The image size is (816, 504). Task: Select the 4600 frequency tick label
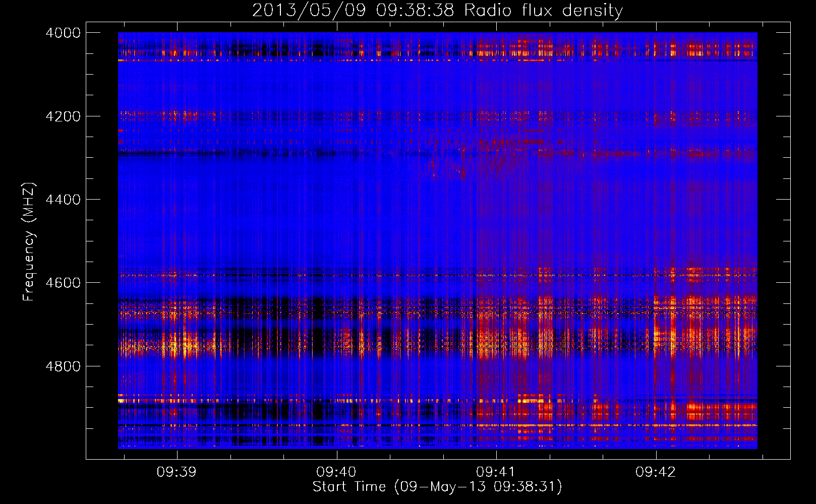[x=63, y=283]
